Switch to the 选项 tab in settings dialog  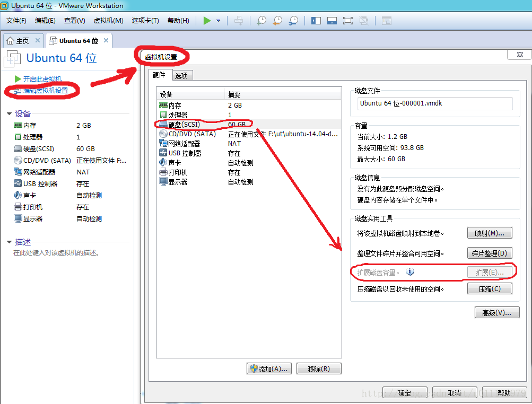pos(181,76)
